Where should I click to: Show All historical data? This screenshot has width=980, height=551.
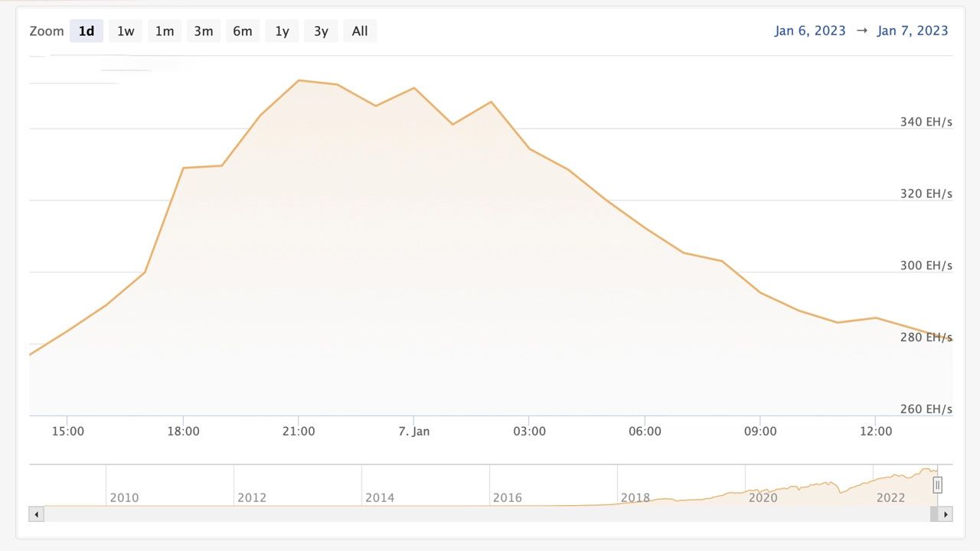[x=360, y=31]
